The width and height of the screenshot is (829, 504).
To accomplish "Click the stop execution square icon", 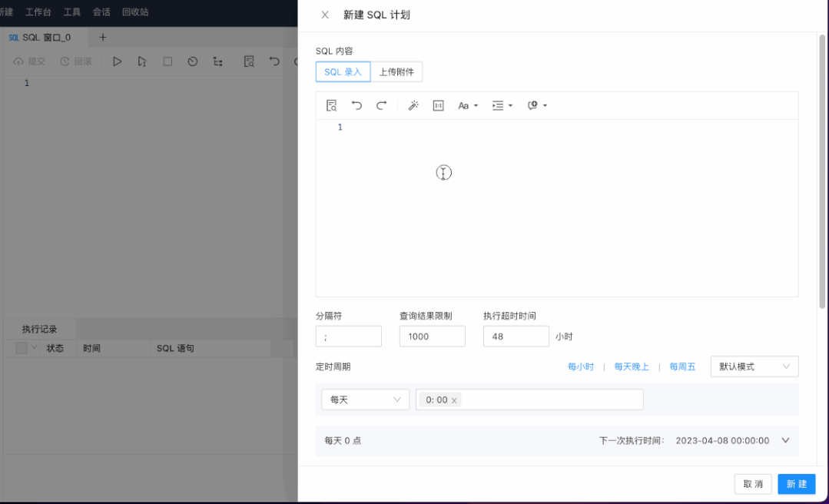I will [x=167, y=61].
